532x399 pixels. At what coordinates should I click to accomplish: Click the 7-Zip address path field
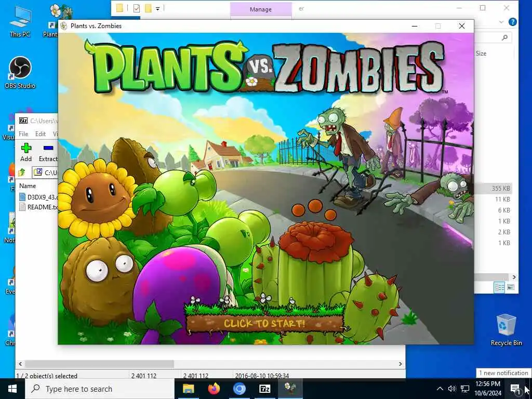coord(45,172)
